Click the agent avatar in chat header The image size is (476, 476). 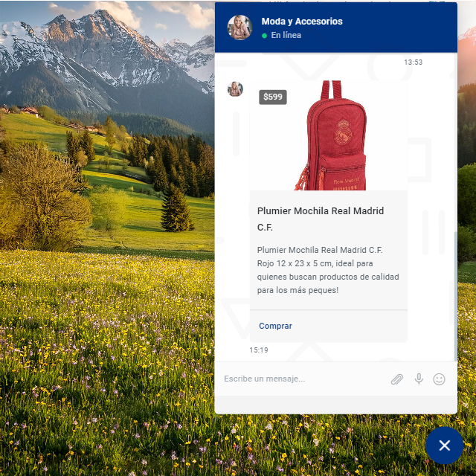pos(239,28)
